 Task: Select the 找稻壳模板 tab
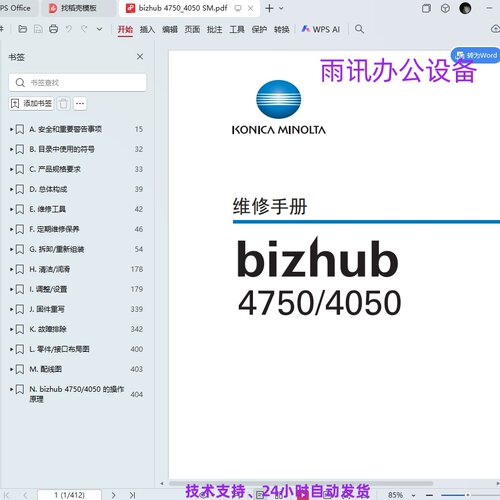[x=78, y=8]
